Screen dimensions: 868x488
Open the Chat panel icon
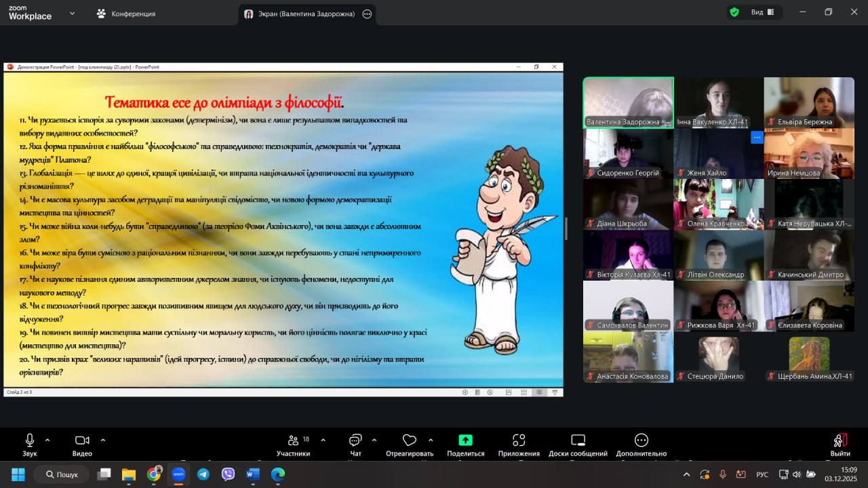355,441
